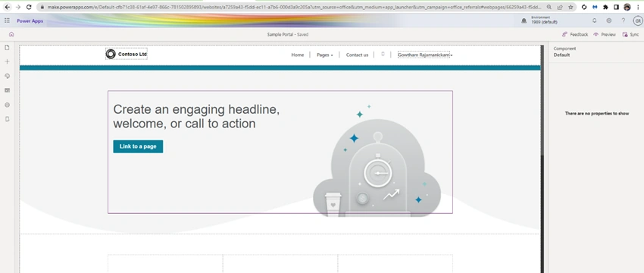Click the Contoso Ltd logo
The height and width of the screenshot is (273, 644).
(126, 54)
